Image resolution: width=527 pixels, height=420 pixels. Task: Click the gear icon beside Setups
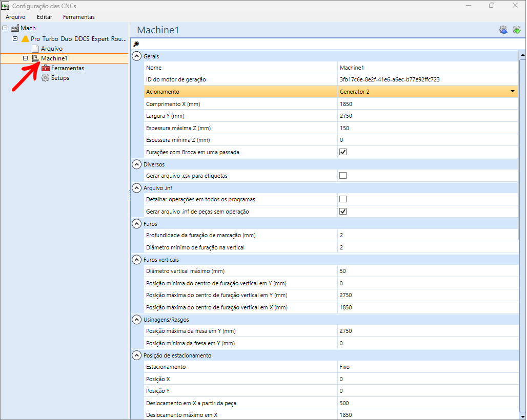[46, 78]
